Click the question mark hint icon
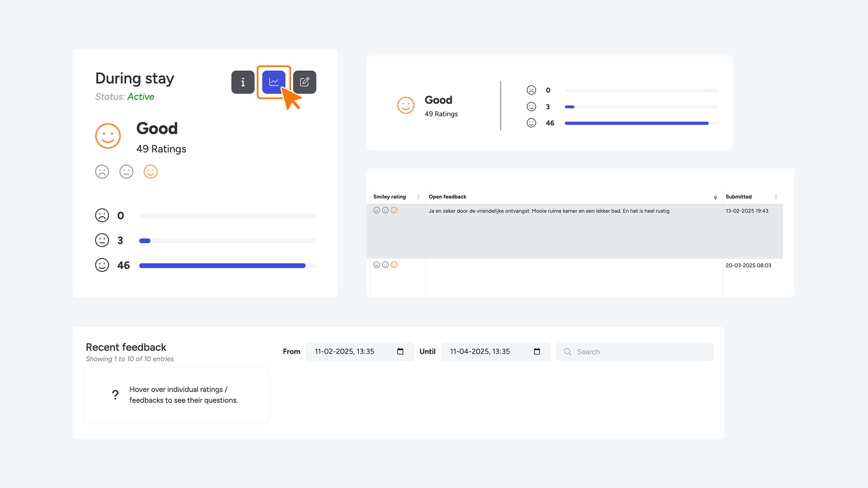This screenshot has height=488, width=868. click(x=115, y=395)
